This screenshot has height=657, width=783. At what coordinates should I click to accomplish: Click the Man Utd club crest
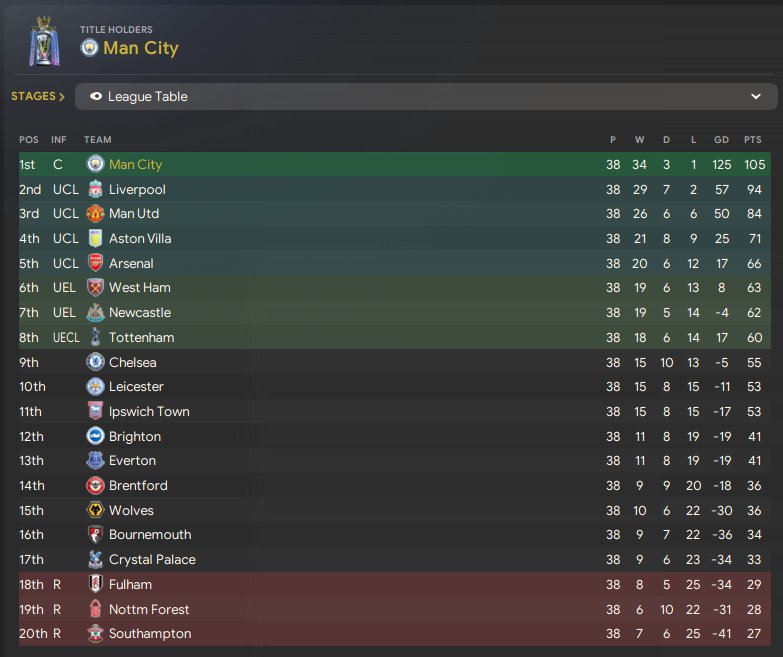(95, 214)
